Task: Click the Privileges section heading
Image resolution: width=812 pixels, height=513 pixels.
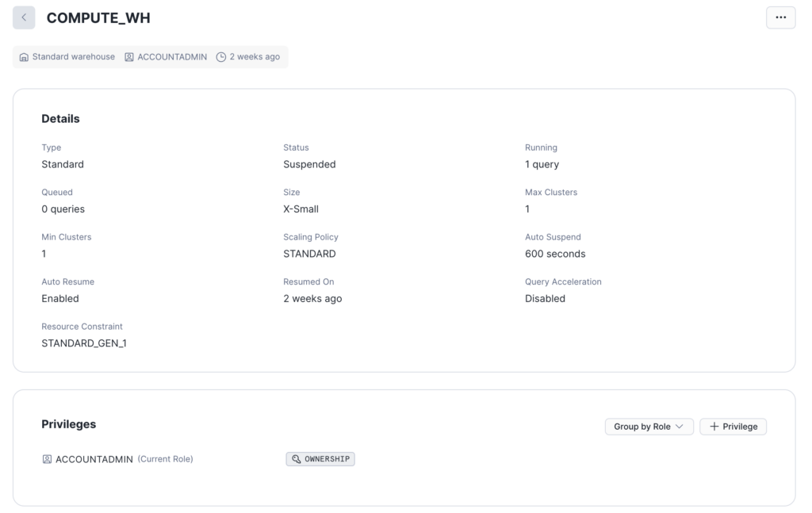Action: (x=69, y=424)
